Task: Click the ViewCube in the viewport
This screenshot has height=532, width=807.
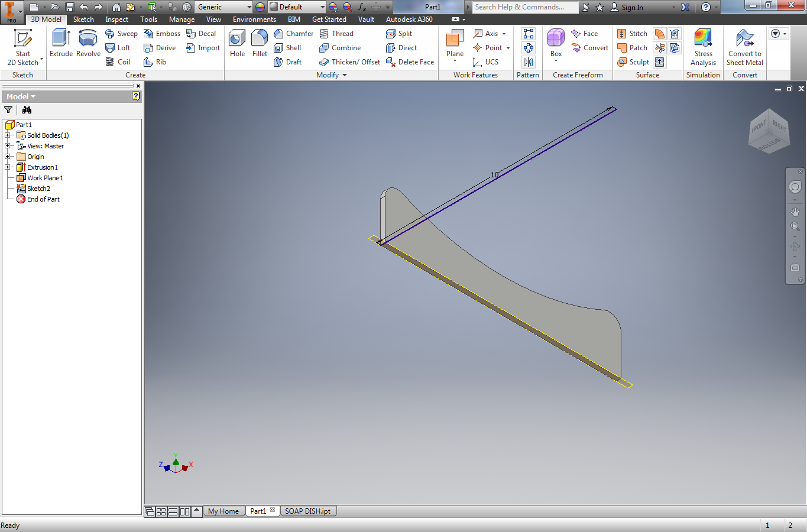Action: click(x=769, y=132)
